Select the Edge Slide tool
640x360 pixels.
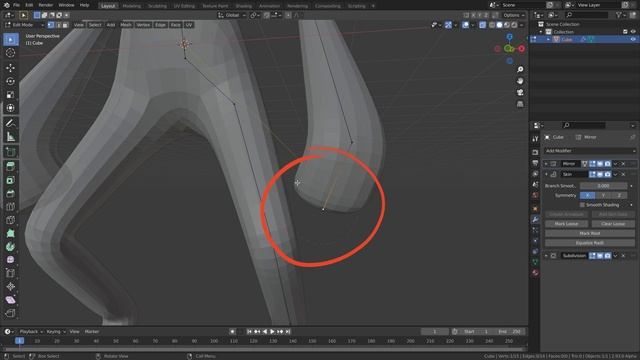[x=11, y=273]
